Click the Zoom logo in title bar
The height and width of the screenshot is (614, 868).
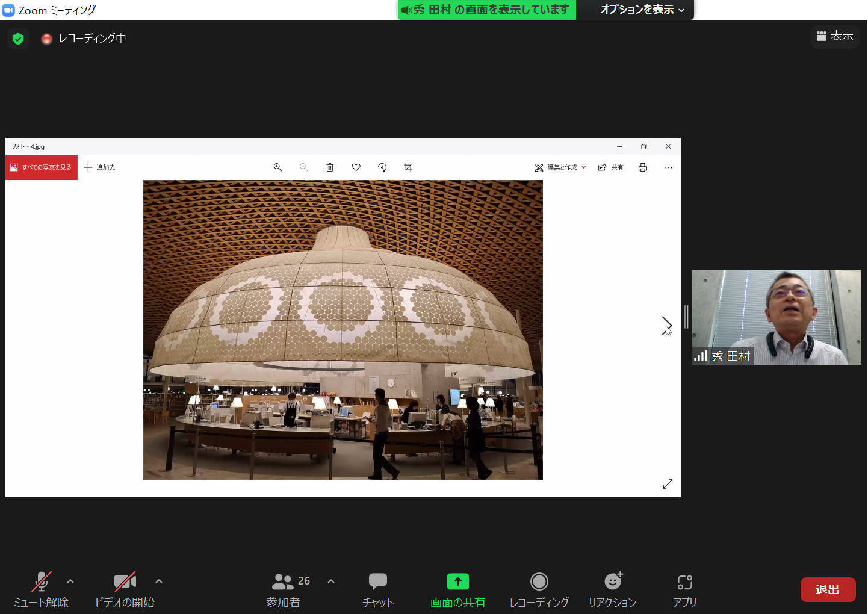point(9,10)
